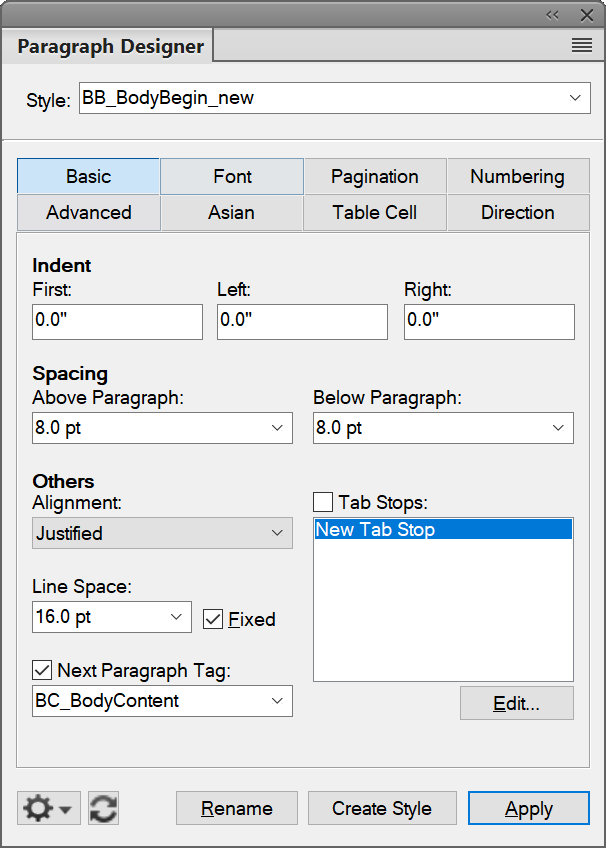Open the panel flyout menu

tap(581, 45)
